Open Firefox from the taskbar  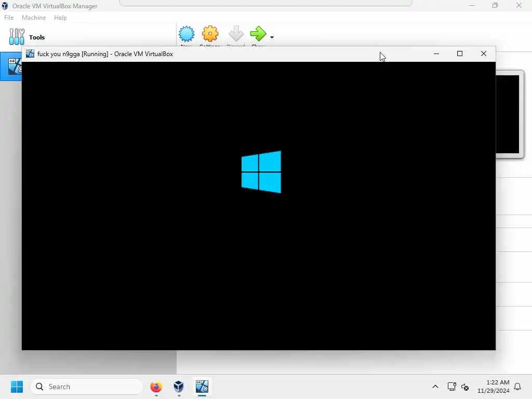coord(156,387)
